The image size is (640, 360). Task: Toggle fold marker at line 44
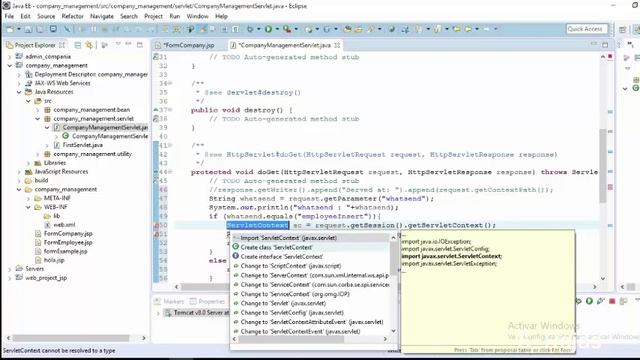[x=170, y=172]
